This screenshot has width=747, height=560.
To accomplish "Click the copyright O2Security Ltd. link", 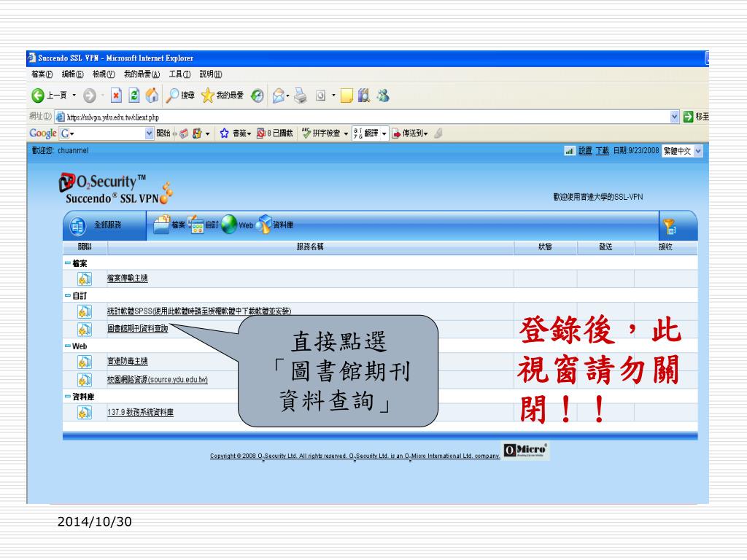I will tap(355, 456).
